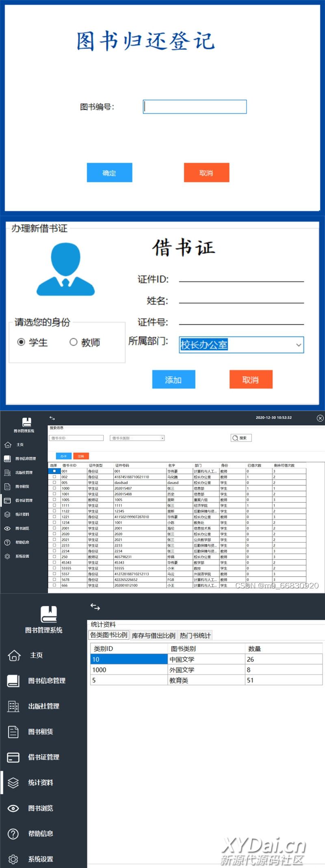Check the checkbox for card ID 002 row
The image size is (325, 868).
point(54,477)
